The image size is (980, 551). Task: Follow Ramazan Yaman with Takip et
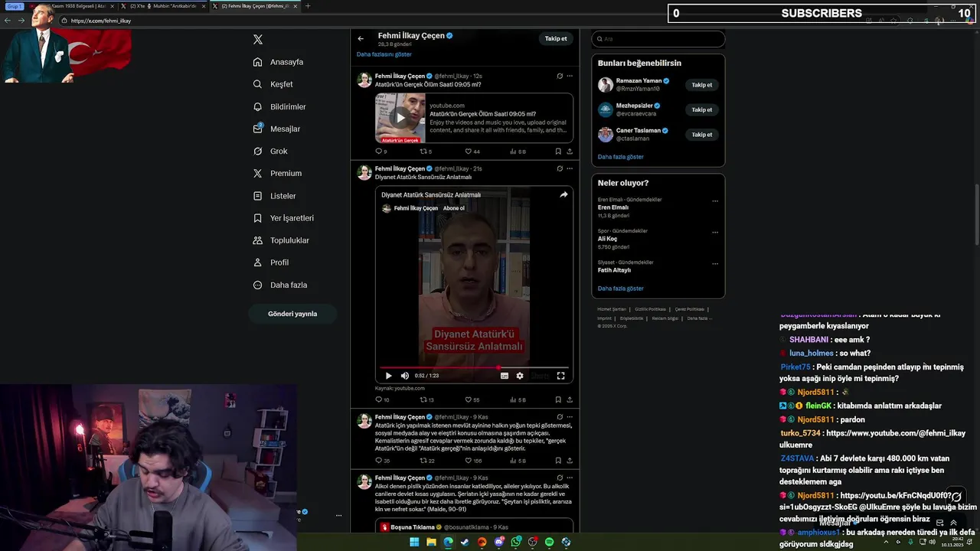(702, 85)
